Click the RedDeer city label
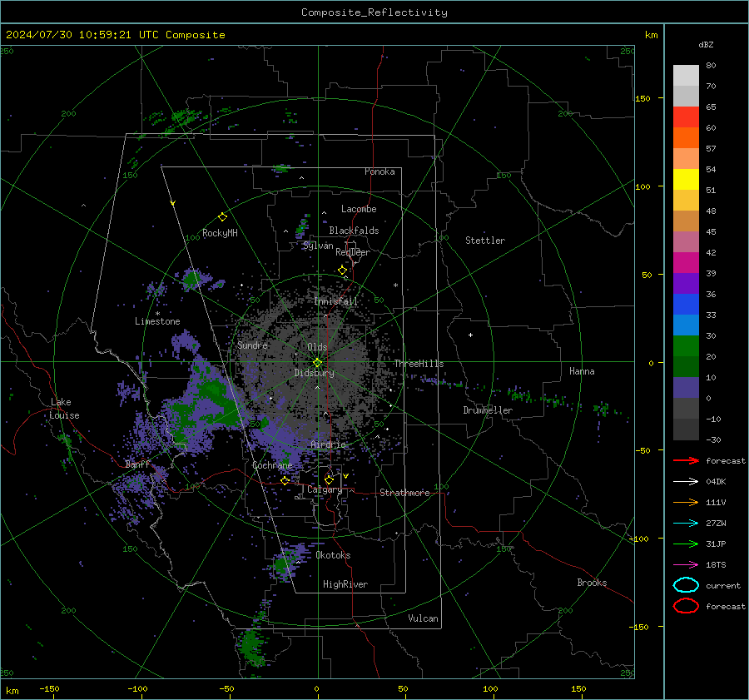This screenshot has width=749, height=700. 353,252
